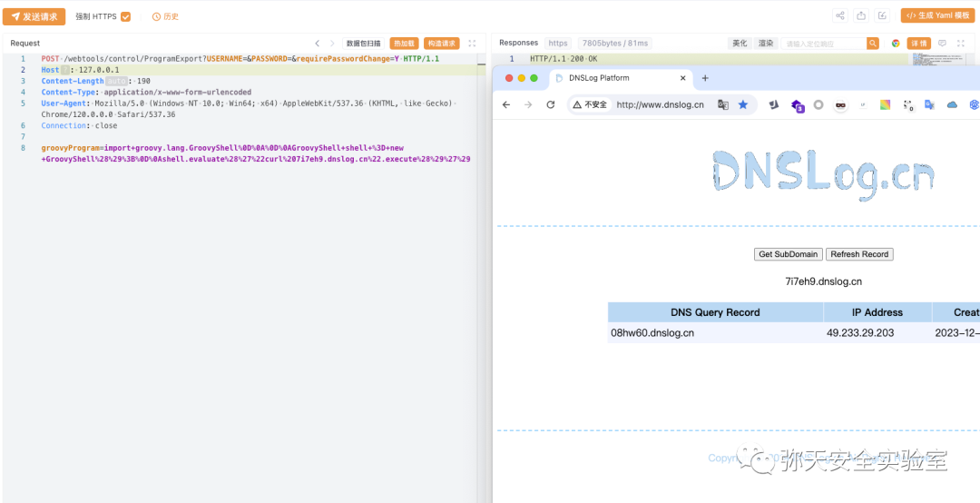Click the orange search magnifier icon
Image resolution: width=980 pixels, height=503 pixels.
873,44
